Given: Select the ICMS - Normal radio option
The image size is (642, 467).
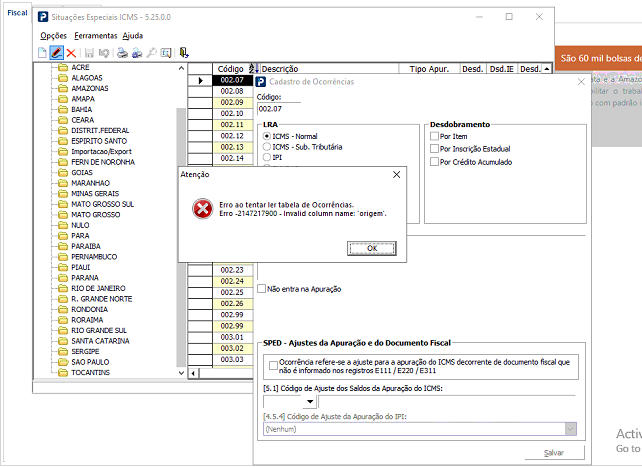Looking at the screenshot, I should pos(266,135).
